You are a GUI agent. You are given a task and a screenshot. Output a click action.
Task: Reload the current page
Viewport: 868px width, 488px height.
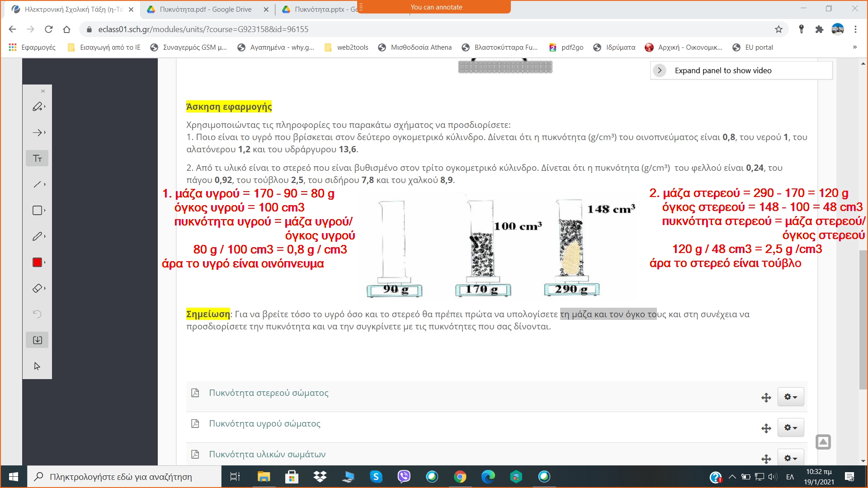[x=48, y=29]
